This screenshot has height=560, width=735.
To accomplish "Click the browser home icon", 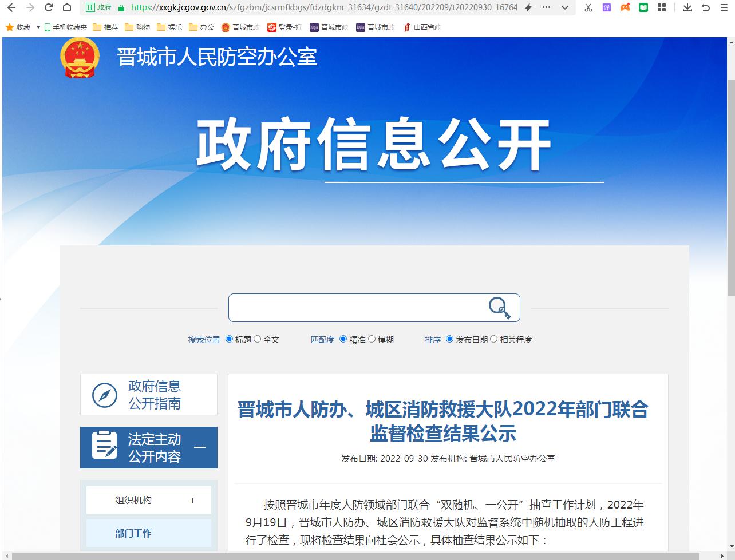I will 67,7.
